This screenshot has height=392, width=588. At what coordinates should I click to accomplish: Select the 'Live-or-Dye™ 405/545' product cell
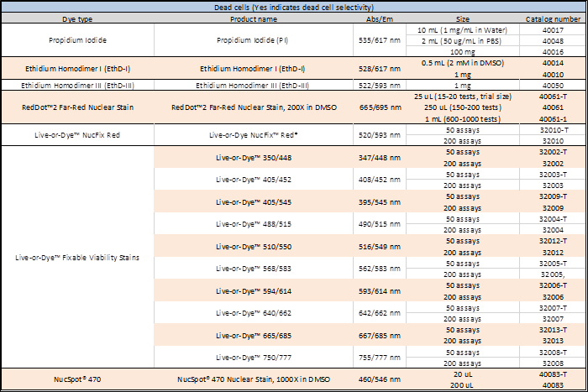(254, 202)
